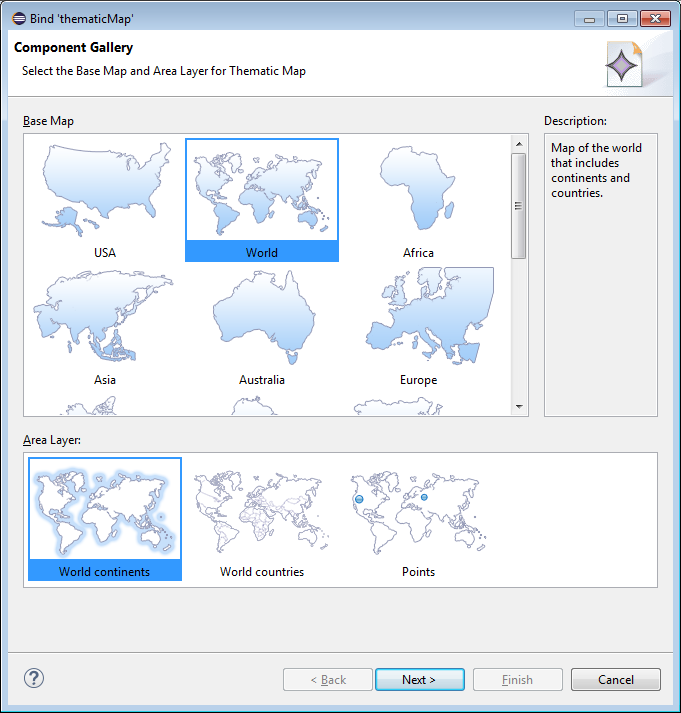Minimize the Bind thematicMap window
681x713 pixels.
point(589,19)
